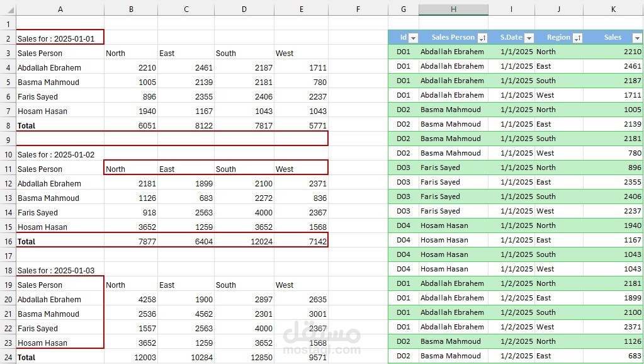Click the Total value 7817
644x364 pixels.
coord(264,126)
